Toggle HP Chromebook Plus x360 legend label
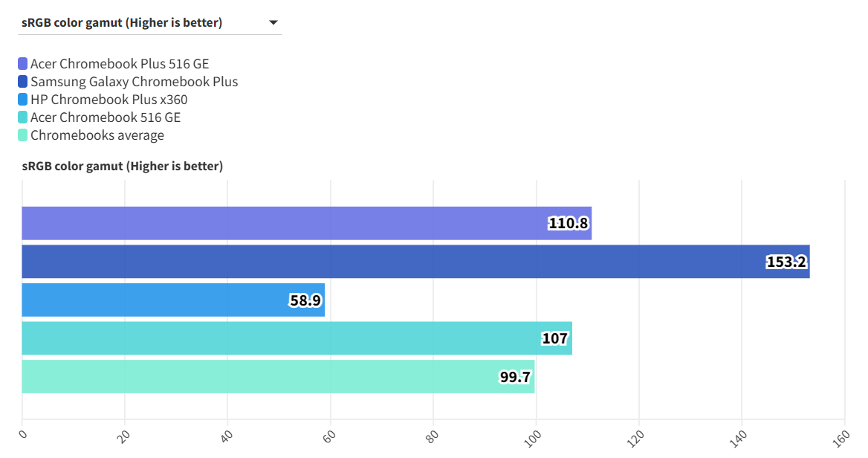Image resolution: width=868 pixels, height=458 pixels. pos(108,100)
